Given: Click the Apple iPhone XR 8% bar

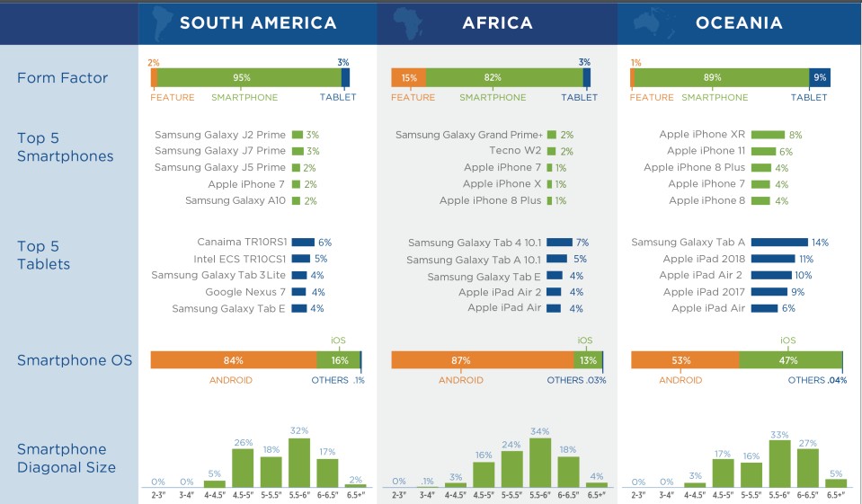Looking at the screenshot, I should point(768,135).
